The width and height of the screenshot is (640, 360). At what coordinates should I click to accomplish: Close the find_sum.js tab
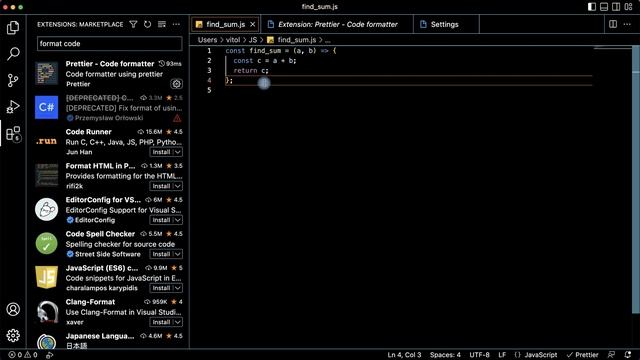[x=253, y=24]
